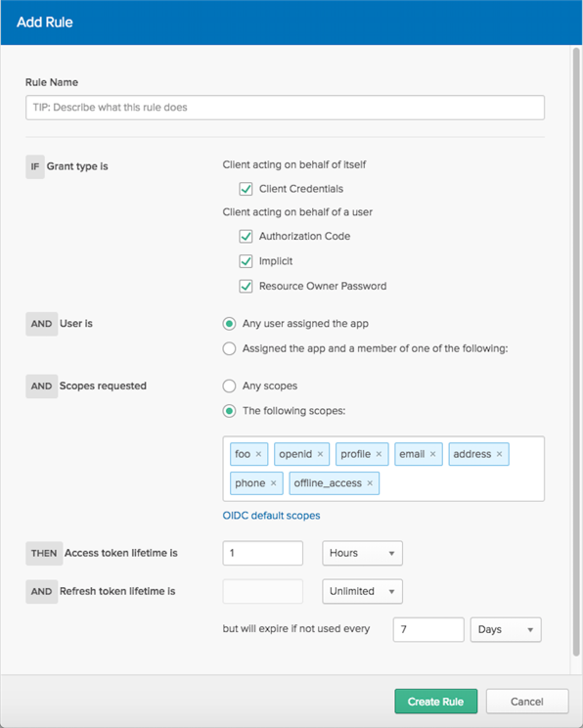Click the Cancel button

[x=527, y=702]
